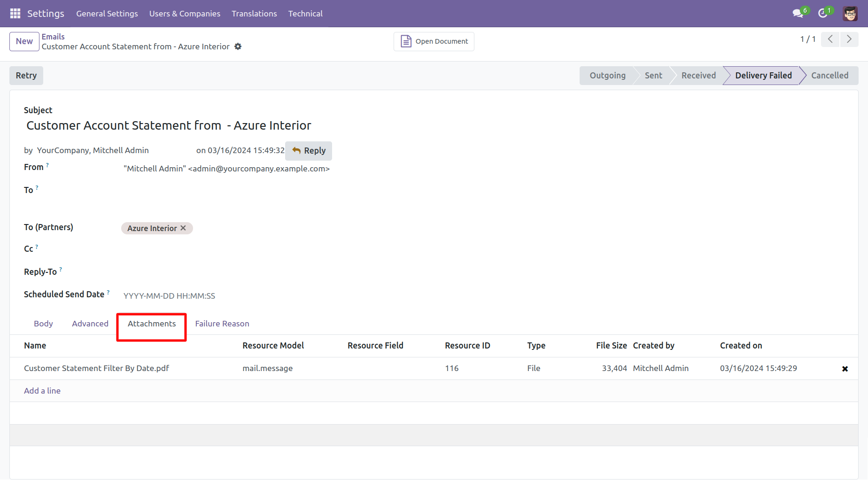The height and width of the screenshot is (480, 868).
Task: Show help tooltip for Scheduled Send Date
Action: (x=108, y=292)
